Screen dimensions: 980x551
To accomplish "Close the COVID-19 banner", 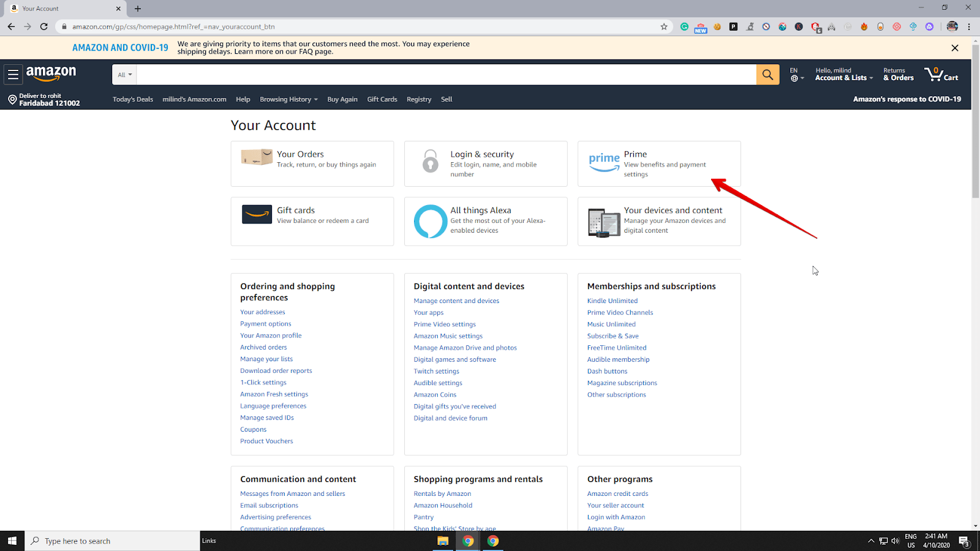I will (x=954, y=48).
